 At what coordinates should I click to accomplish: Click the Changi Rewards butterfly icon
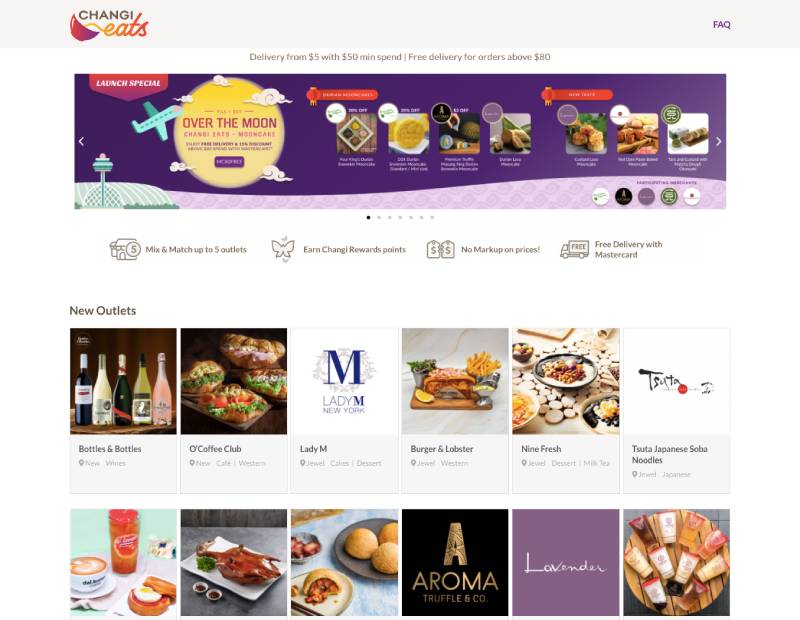click(x=283, y=249)
